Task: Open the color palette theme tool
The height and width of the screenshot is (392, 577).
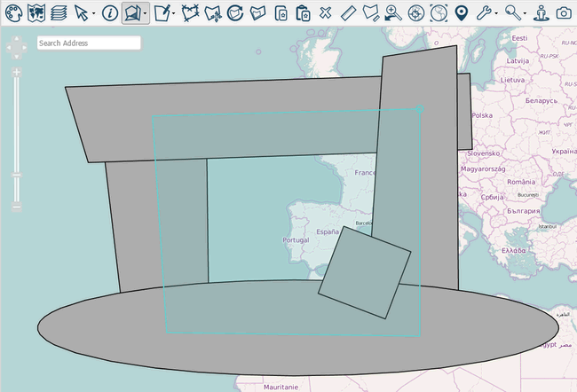Action: 13,12
